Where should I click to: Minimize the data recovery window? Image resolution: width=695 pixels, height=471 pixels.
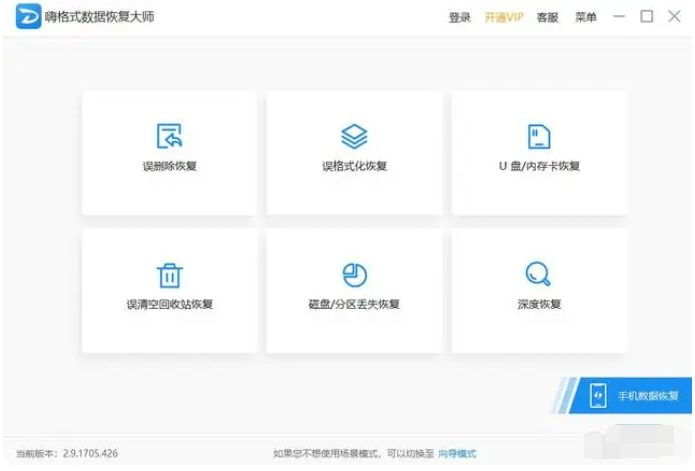click(x=620, y=17)
